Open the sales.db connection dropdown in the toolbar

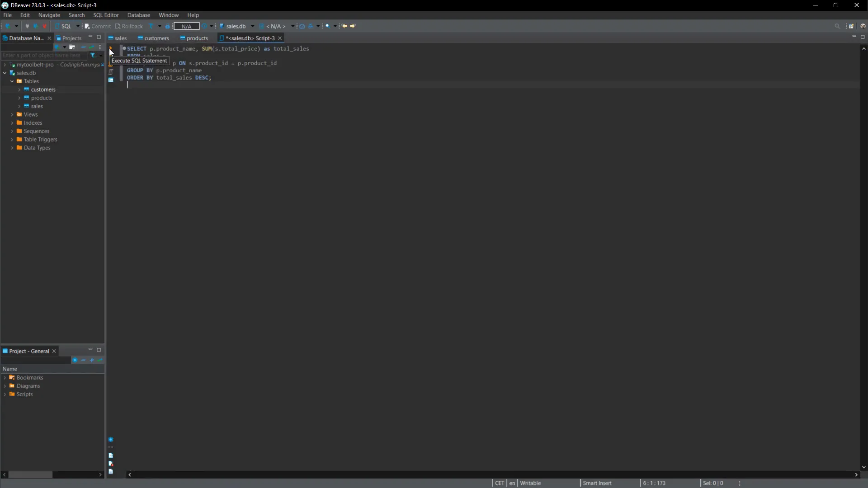click(252, 26)
